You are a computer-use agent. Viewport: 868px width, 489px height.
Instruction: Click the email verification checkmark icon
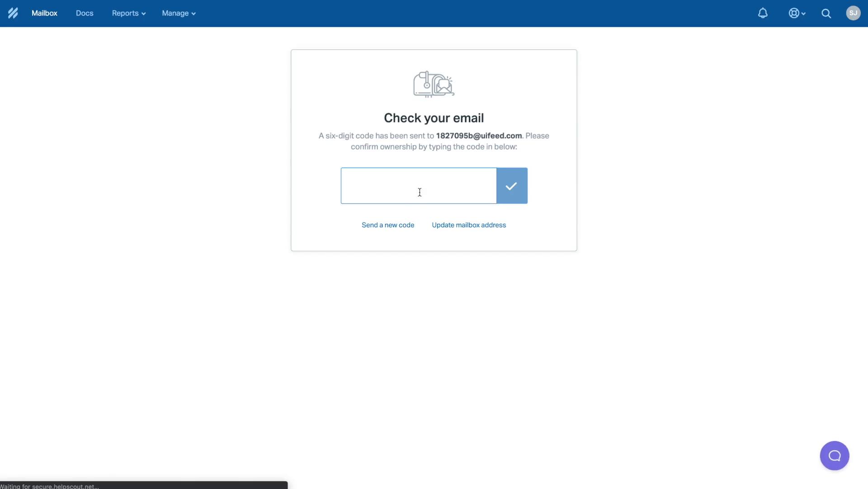(511, 185)
